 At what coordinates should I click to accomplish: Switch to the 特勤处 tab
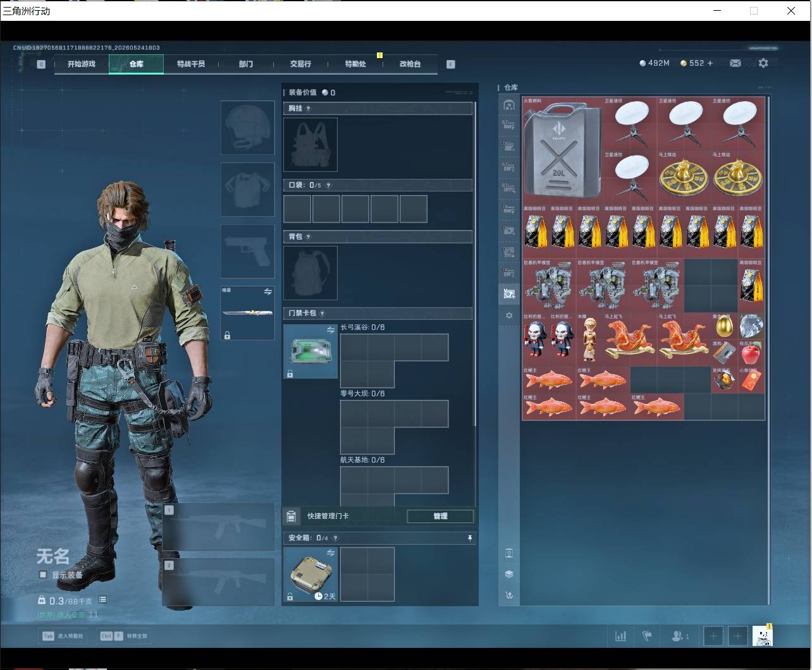point(355,64)
